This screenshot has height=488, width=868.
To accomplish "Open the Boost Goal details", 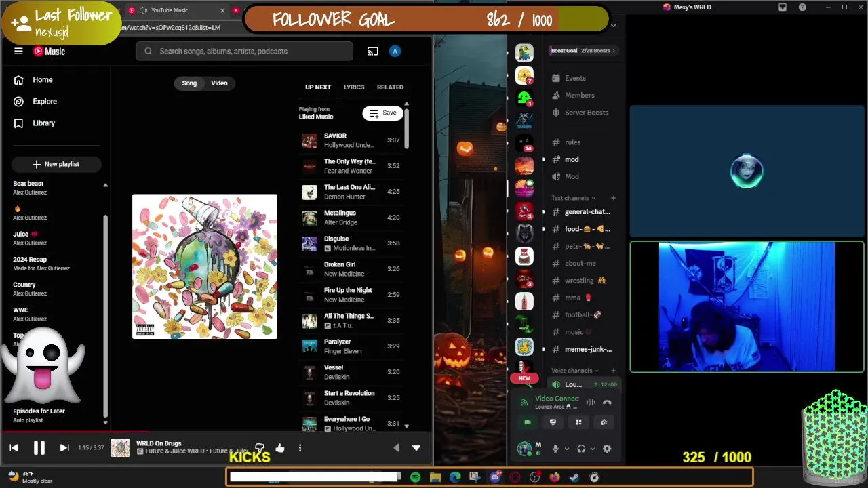I will (x=583, y=51).
